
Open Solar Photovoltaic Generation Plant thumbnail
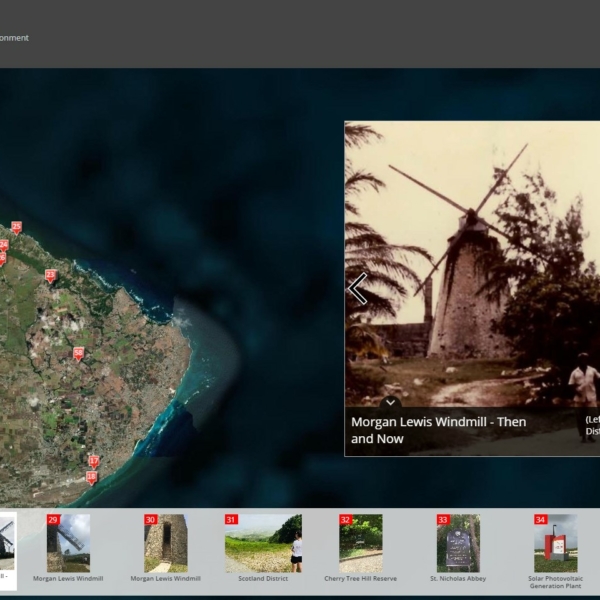[555, 543]
